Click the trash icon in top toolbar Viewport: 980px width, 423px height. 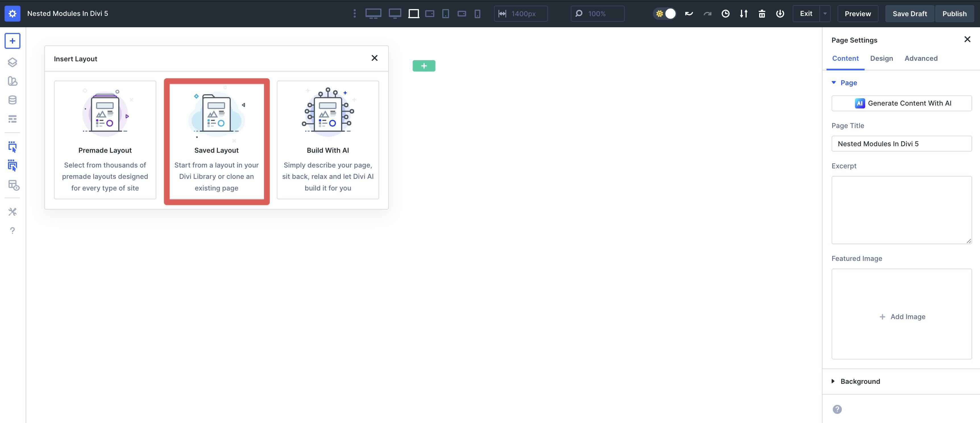[x=762, y=13]
